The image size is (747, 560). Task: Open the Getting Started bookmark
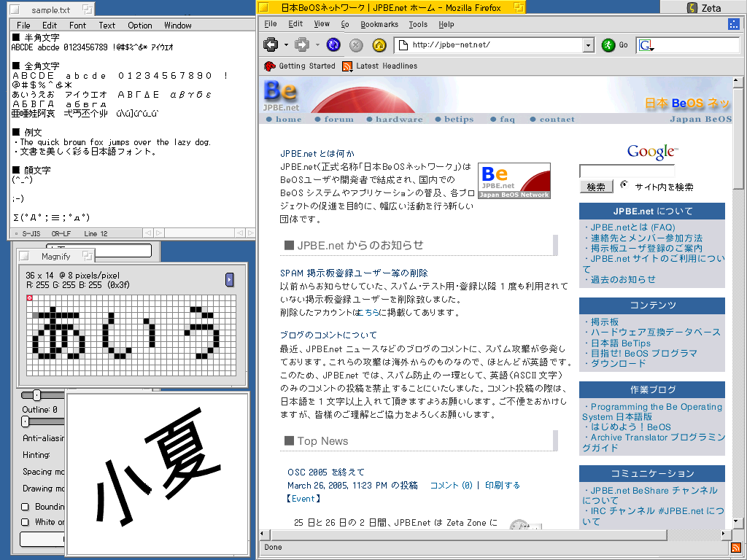pos(300,66)
